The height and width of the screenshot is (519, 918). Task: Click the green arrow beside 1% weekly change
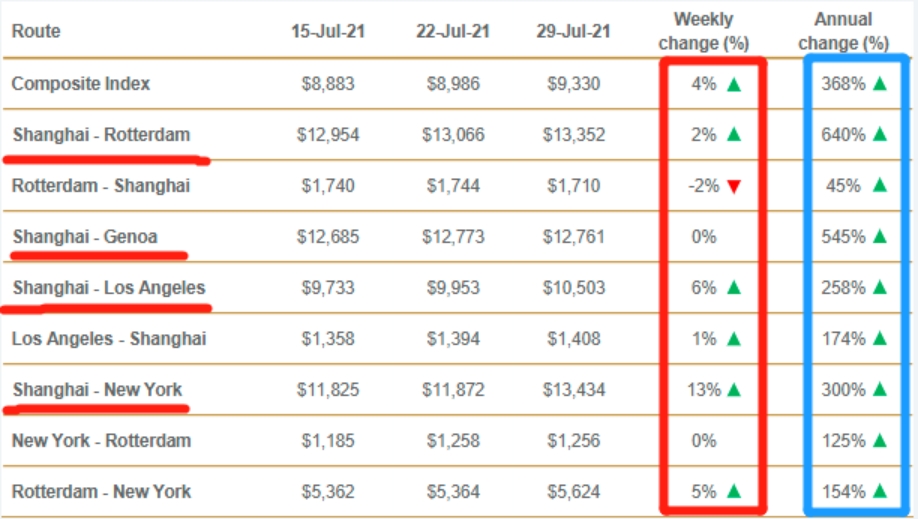735,339
